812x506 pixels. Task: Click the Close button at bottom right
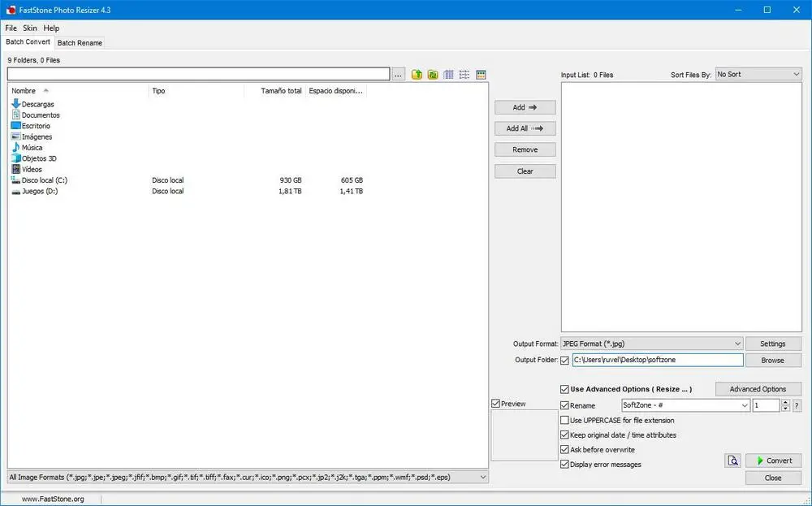(x=774, y=478)
